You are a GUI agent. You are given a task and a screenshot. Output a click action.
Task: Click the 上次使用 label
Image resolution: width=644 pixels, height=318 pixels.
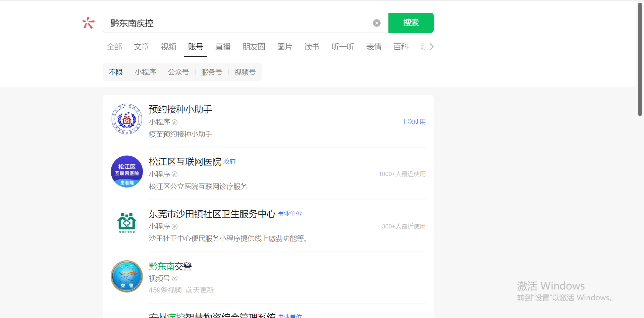click(414, 122)
